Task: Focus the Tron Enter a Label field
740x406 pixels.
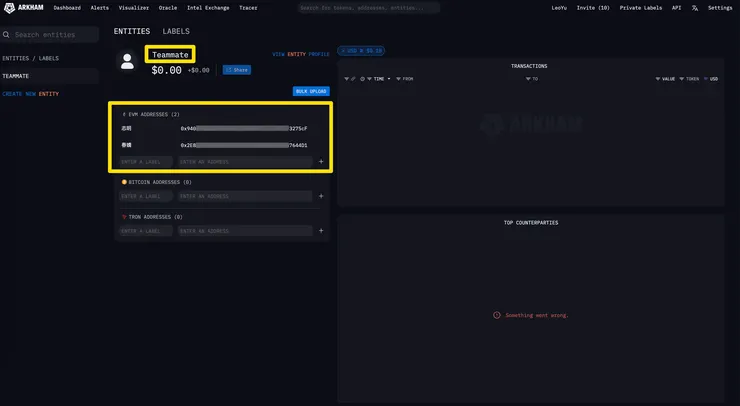Action: click(146, 231)
